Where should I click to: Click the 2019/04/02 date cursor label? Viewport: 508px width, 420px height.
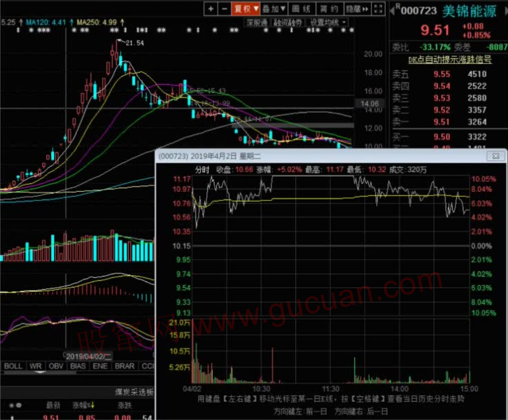(88, 356)
